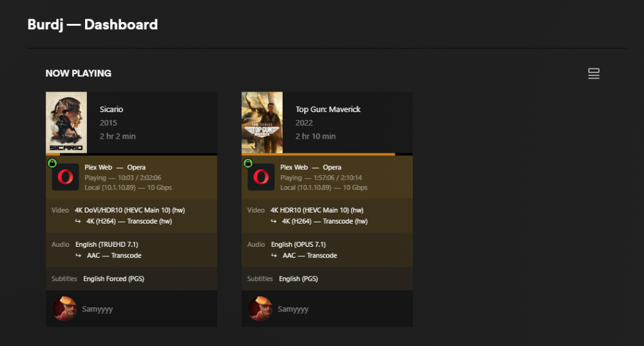Click the Burdj — Dashboard heading
Screen dimensions: 644x346
(92, 24)
